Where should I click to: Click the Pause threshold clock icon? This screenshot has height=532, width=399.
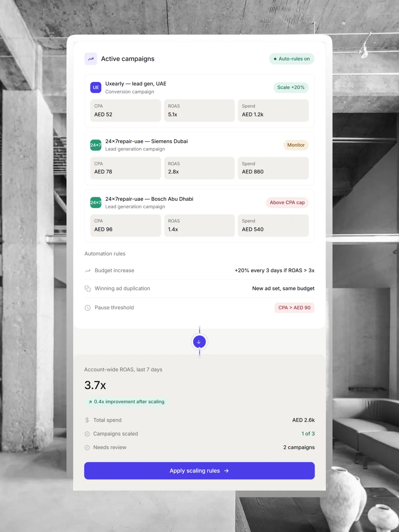pyautogui.click(x=88, y=308)
